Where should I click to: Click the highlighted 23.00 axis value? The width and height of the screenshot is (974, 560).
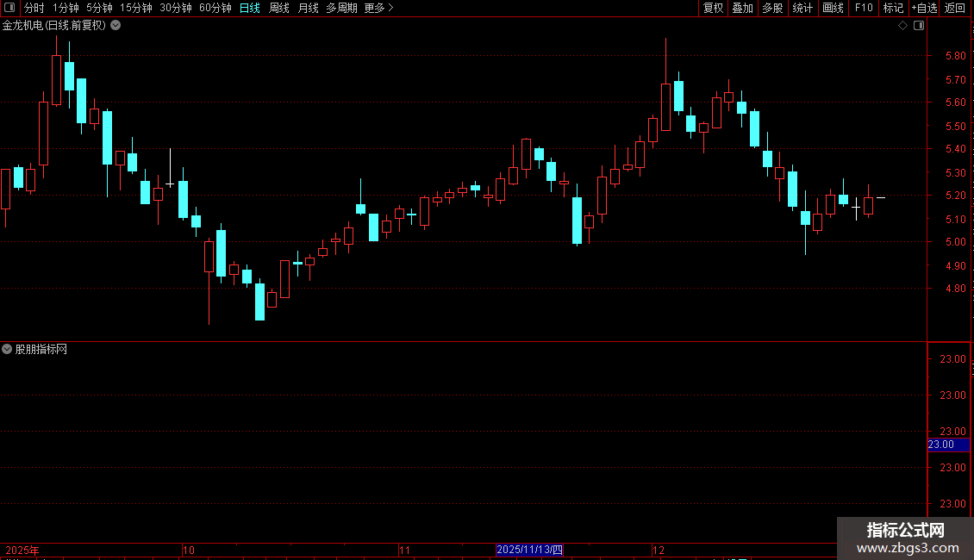pos(948,445)
